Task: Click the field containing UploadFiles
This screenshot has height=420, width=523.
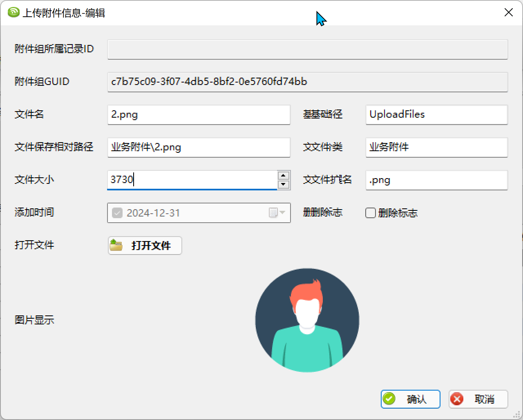Action: [x=437, y=115]
